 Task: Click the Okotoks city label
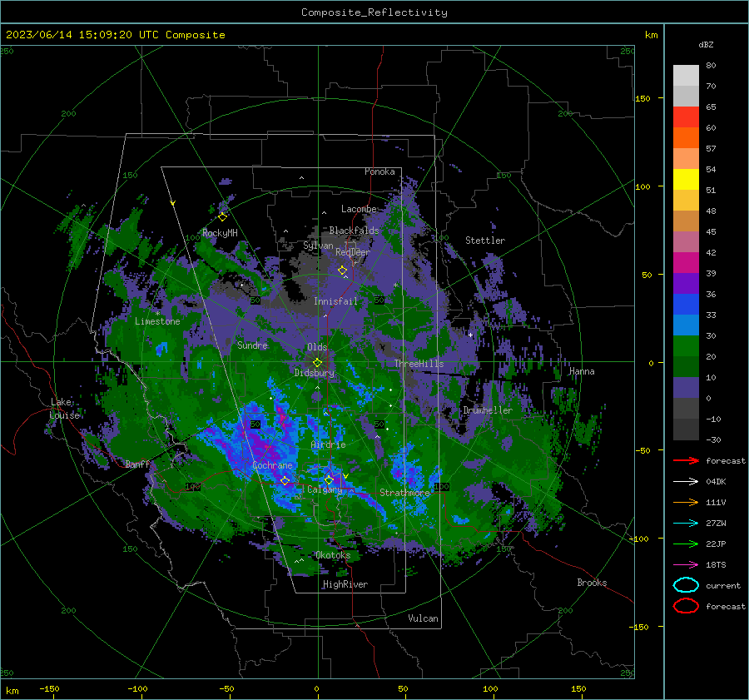(333, 555)
